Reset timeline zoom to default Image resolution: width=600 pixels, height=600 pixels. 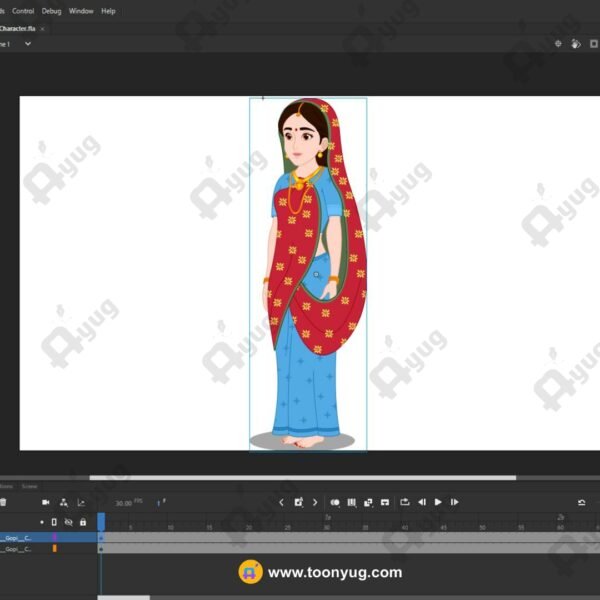click(581, 502)
